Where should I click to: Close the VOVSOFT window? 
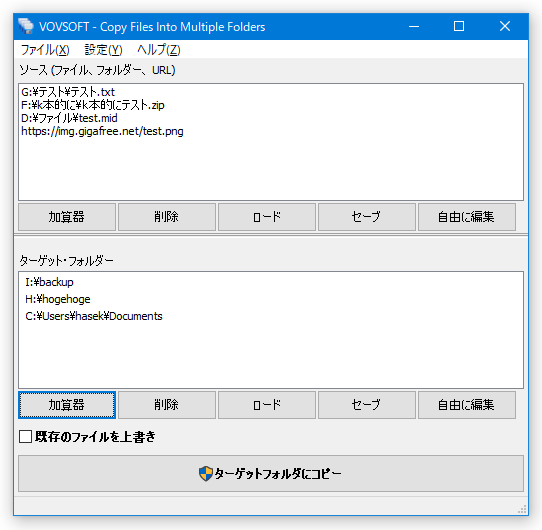505,26
